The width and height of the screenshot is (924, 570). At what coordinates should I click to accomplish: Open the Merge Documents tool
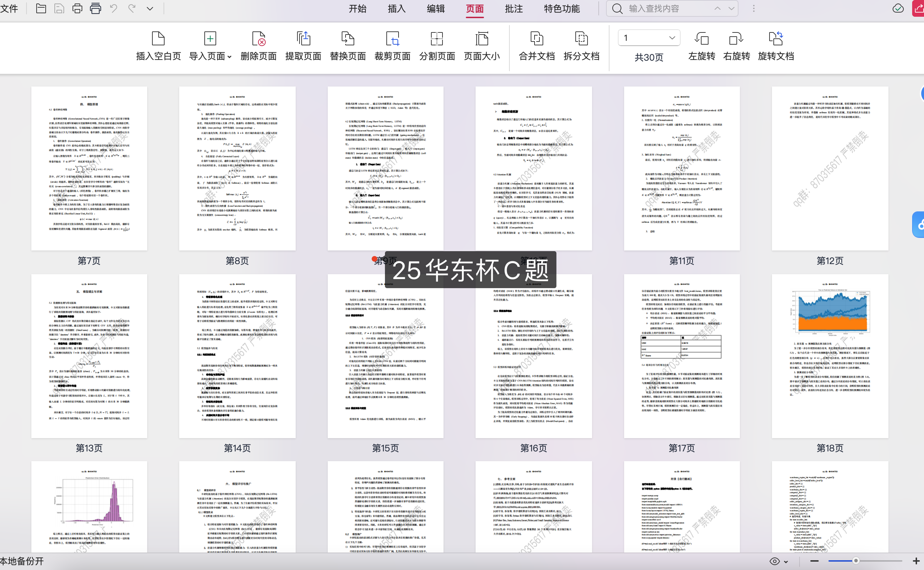coord(537,39)
